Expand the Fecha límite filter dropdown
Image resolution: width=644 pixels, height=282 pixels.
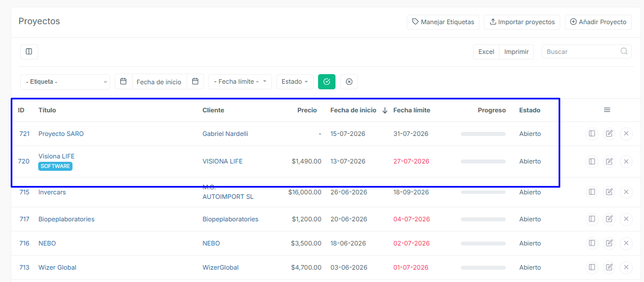tap(241, 81)
